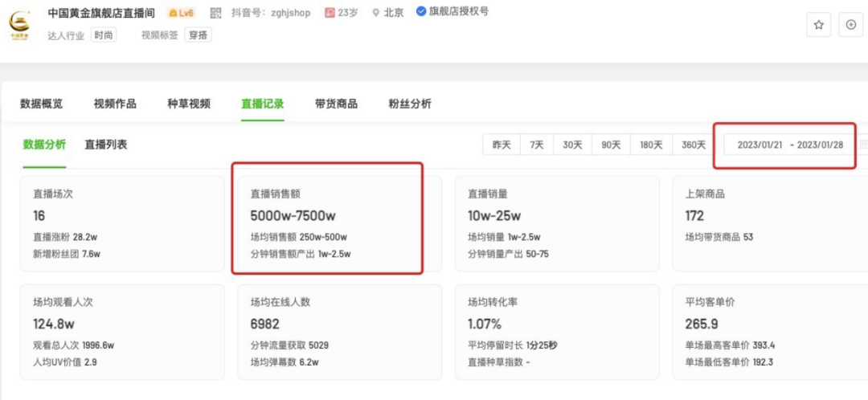Click the star favorite icon

pyautogui.click(x=819, y=25)
